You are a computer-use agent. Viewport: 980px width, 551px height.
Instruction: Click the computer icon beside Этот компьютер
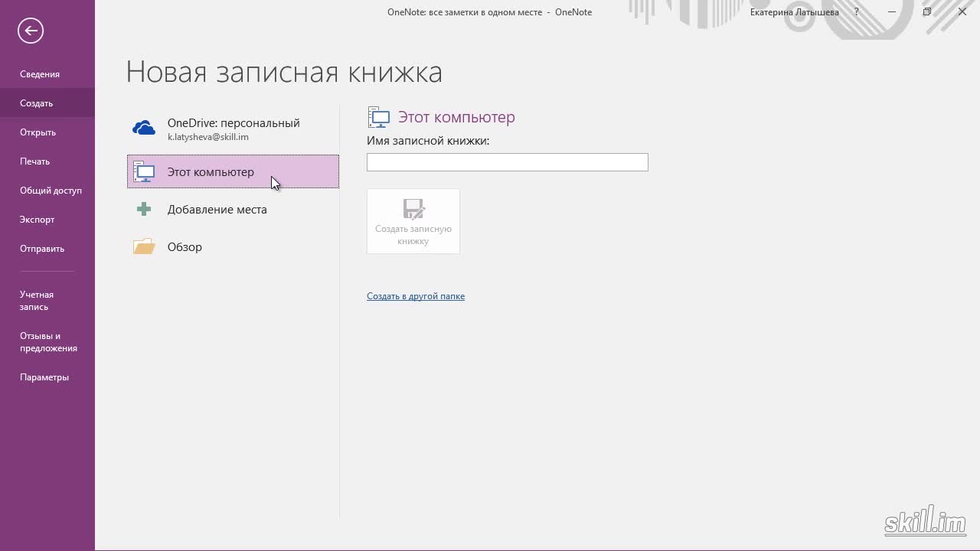pyautogui.click(x=144, y=171)
